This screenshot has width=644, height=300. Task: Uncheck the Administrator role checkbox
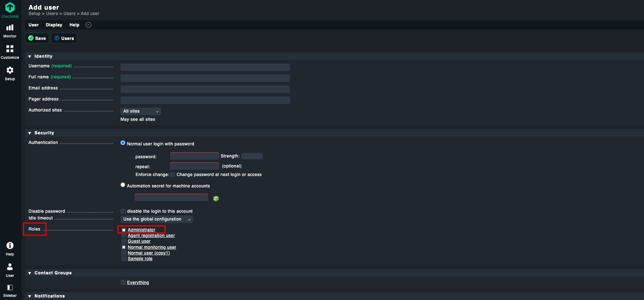[x=124, y=230]
